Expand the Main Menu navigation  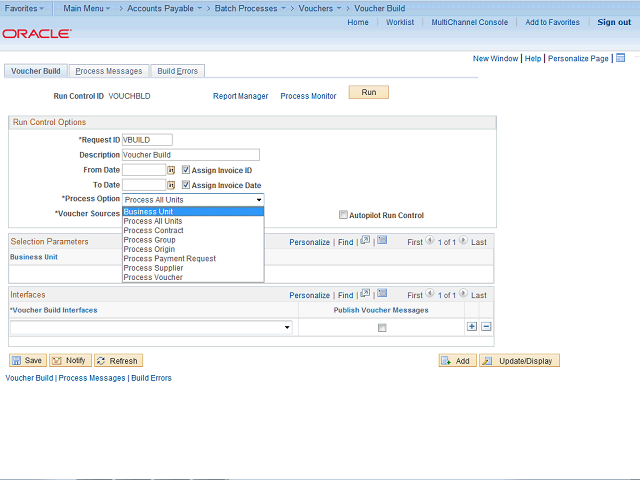tap(87, 8)
